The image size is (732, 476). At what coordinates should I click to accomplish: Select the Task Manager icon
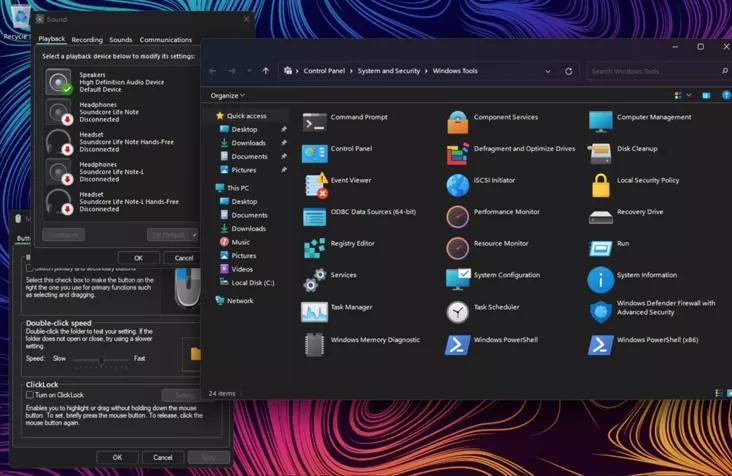(314, 312)
